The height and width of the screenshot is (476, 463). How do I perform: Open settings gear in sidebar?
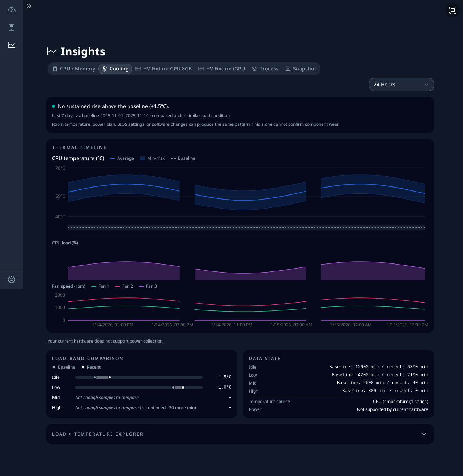[12, 279]
